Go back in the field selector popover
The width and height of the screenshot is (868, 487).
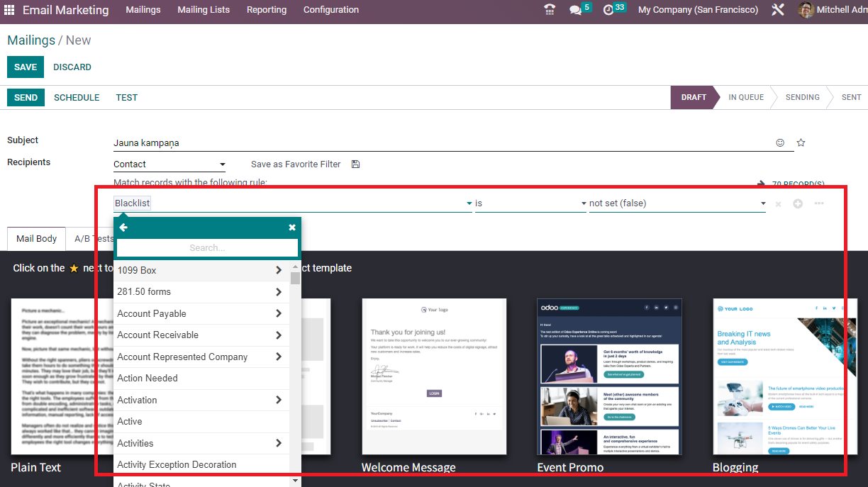[x=123, y=227]
